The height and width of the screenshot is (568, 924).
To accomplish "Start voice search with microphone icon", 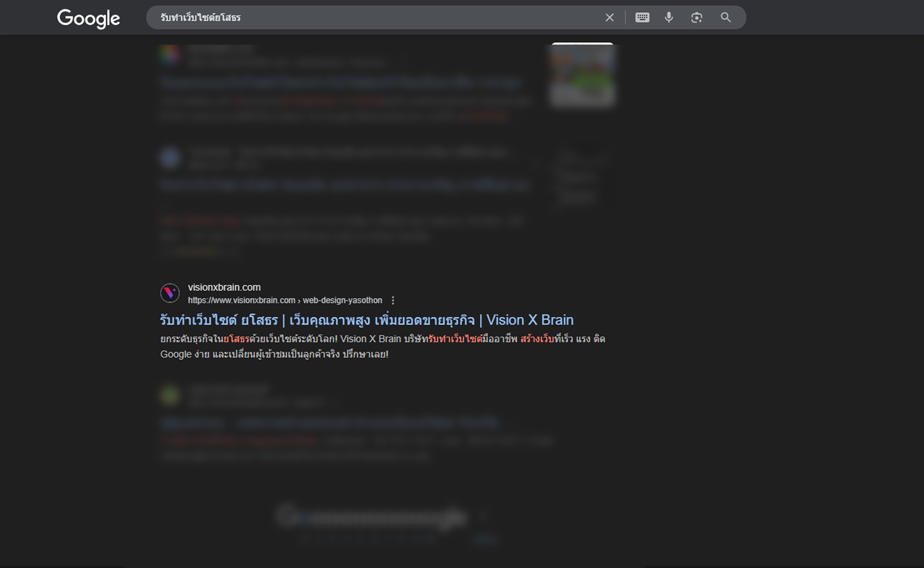I will point(669,18).
